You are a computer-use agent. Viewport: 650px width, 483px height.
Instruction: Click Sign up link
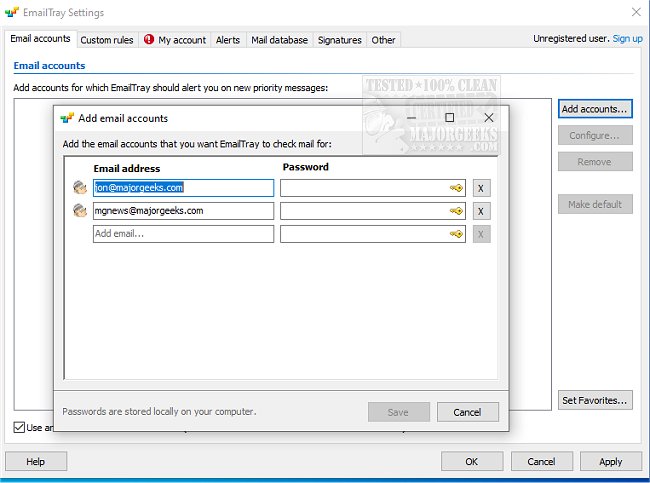pyautogui.click(x=628, y=39)
